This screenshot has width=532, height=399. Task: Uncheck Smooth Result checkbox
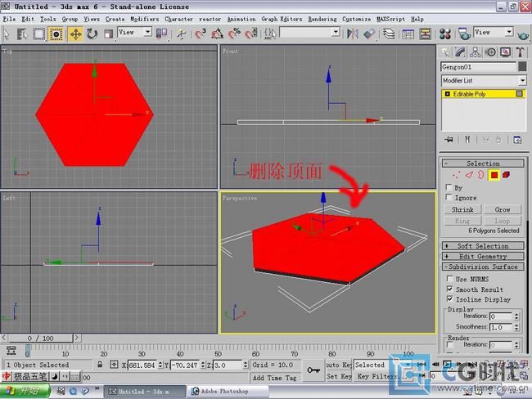(x=449, y=289)
